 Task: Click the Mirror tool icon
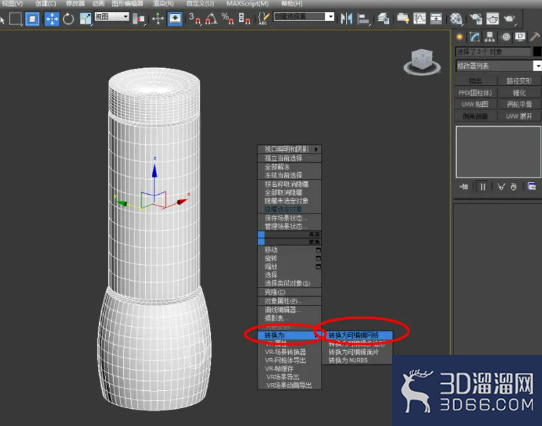[346, 19]
